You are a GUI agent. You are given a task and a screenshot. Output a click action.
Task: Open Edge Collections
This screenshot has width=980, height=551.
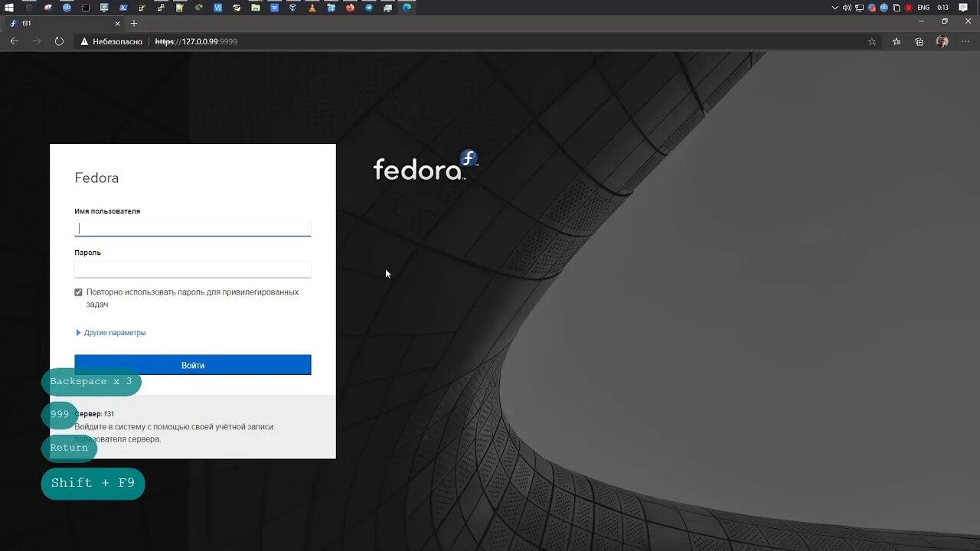(x=920, y=41)
